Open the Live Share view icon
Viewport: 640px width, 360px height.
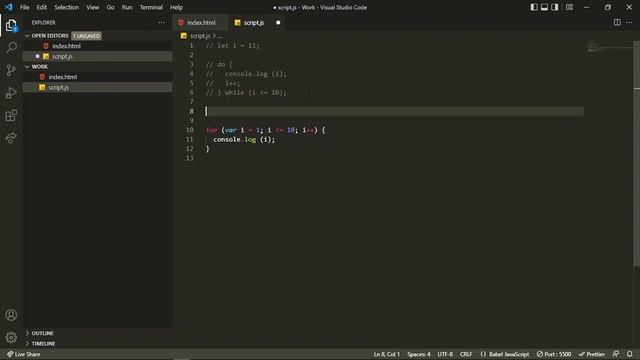[x=11, y=138]
